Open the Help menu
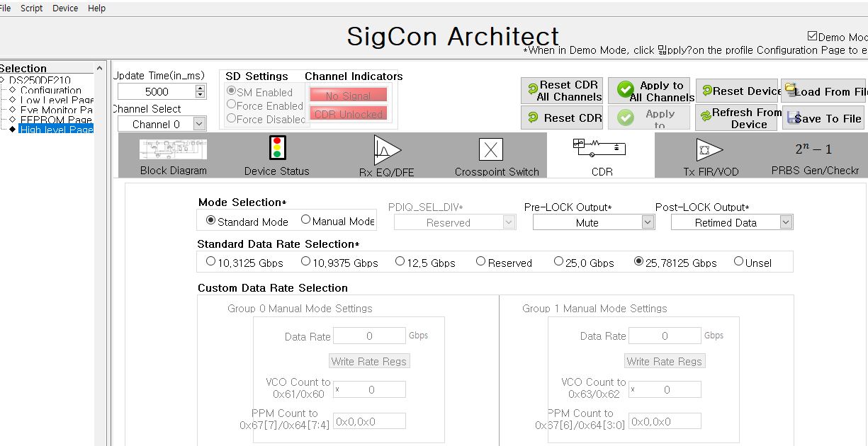 [96, 8]
